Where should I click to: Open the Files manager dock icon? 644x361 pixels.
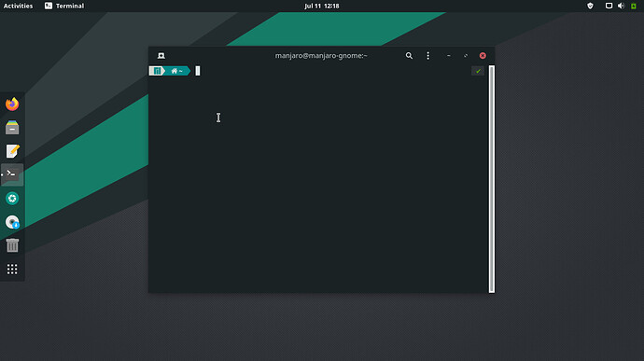click(12, 127)
